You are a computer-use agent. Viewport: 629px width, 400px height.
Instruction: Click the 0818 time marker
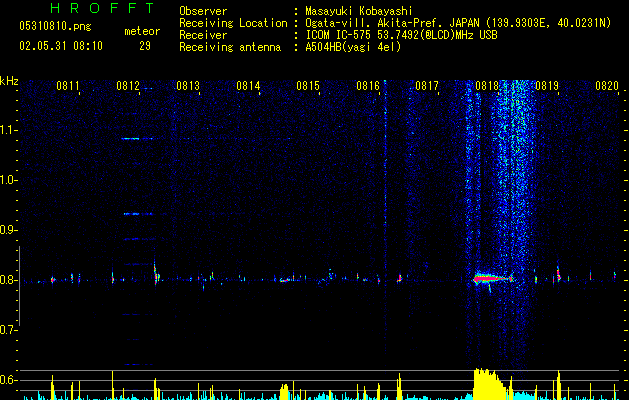pyautogui.click(x=487, y=86)
